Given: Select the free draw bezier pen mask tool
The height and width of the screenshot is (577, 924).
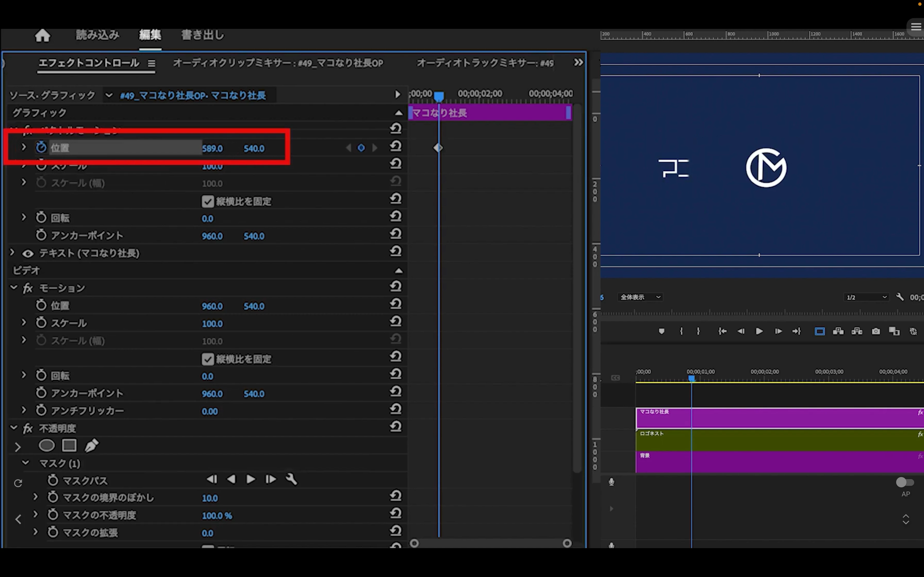Looking at the screenshot, I should [91, 445].
